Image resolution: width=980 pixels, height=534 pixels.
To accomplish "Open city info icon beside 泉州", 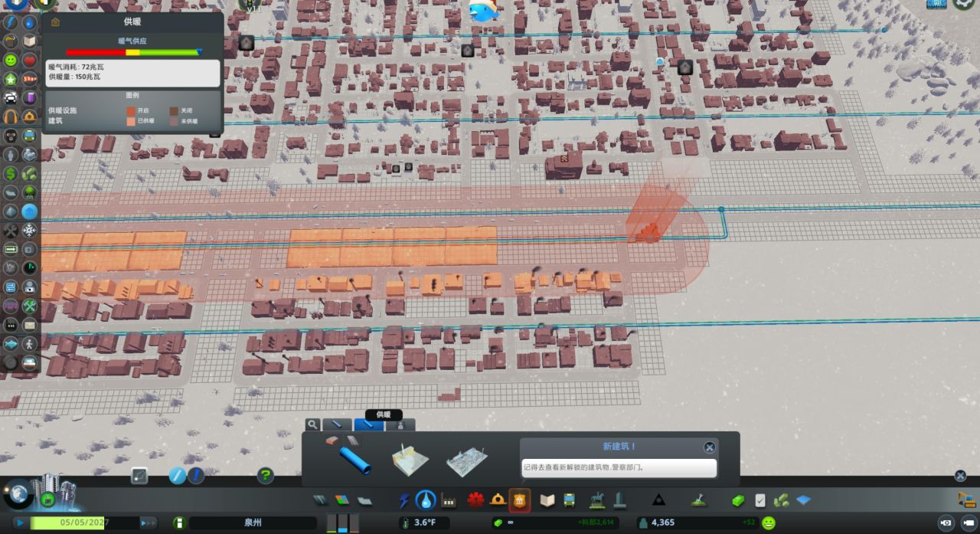I will pos(178,523).
